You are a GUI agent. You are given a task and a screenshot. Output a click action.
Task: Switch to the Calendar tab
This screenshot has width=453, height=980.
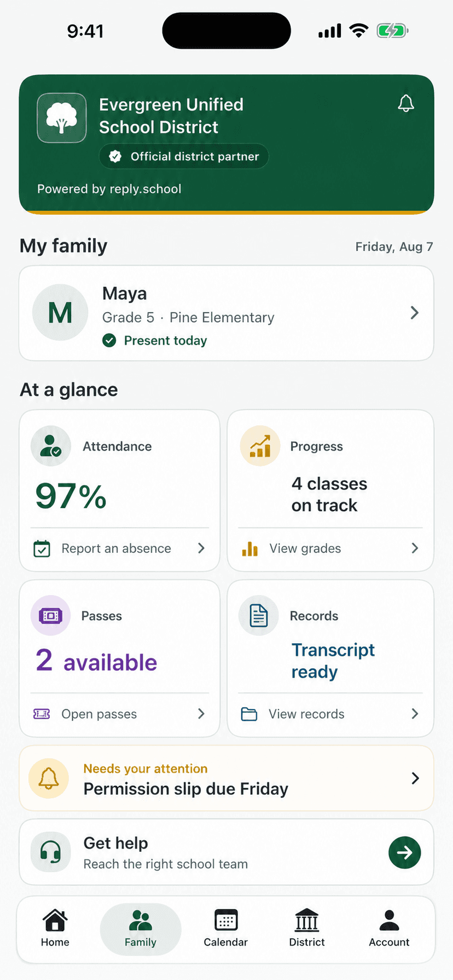pos(225,929)
